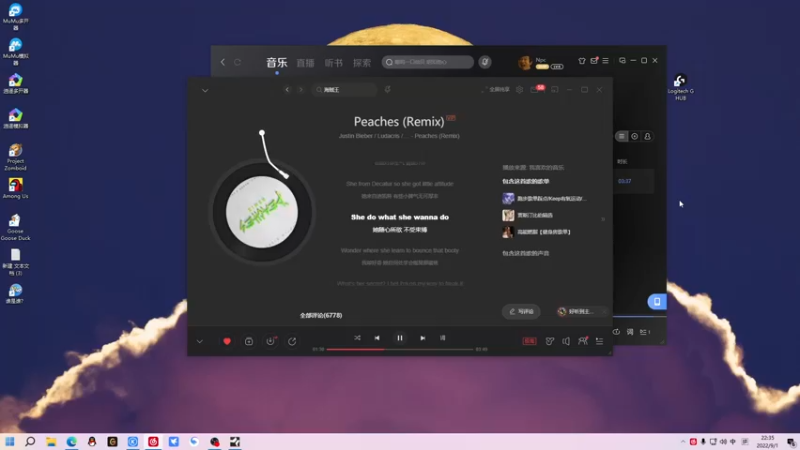800x450 pixels.
Task: Open the user avatar profile in back window
Action: [524, 63]
